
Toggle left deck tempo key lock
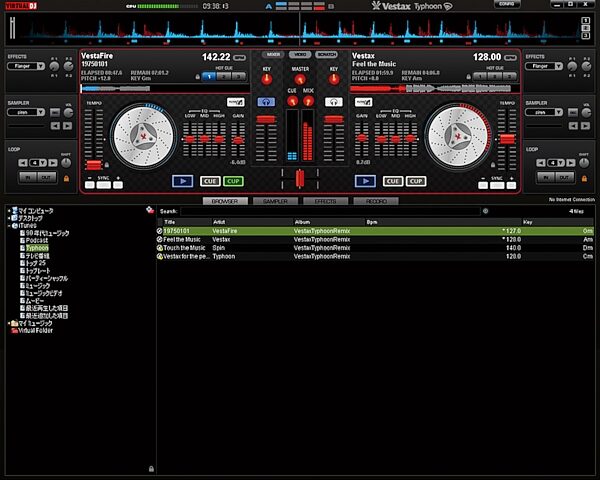pyautogui.click(x=107, y=165)
